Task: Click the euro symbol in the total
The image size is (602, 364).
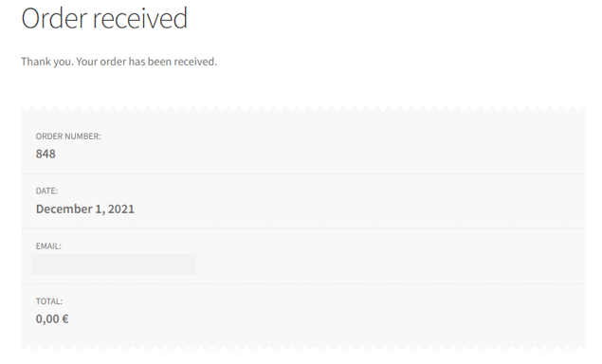Action: click(x=65, y=319)
